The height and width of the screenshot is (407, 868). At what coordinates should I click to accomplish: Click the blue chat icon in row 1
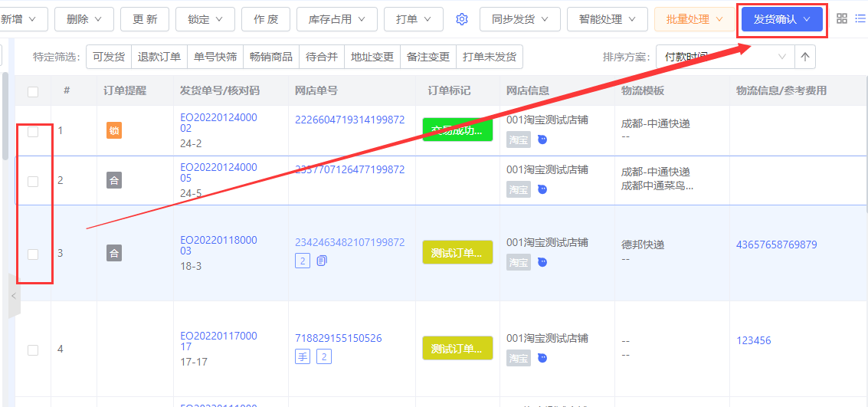point(542,140)
